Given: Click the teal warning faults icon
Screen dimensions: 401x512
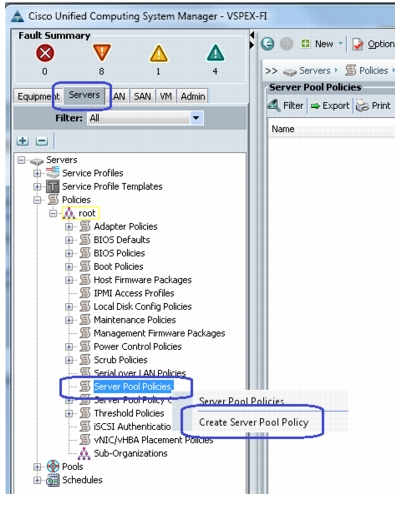Looking at the screenshot, I should [x=216, y=53].
